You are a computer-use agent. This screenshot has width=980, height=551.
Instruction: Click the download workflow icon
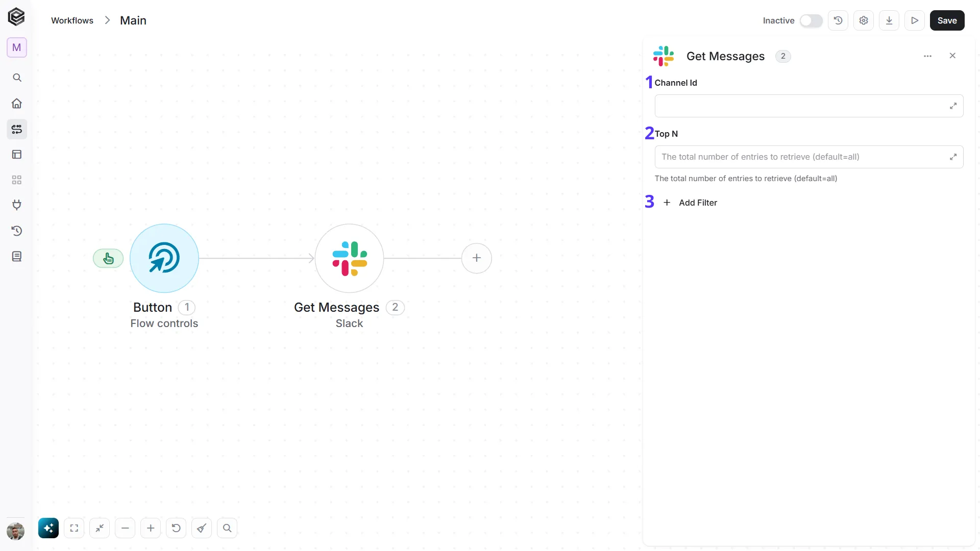click(x=889, y=20)
